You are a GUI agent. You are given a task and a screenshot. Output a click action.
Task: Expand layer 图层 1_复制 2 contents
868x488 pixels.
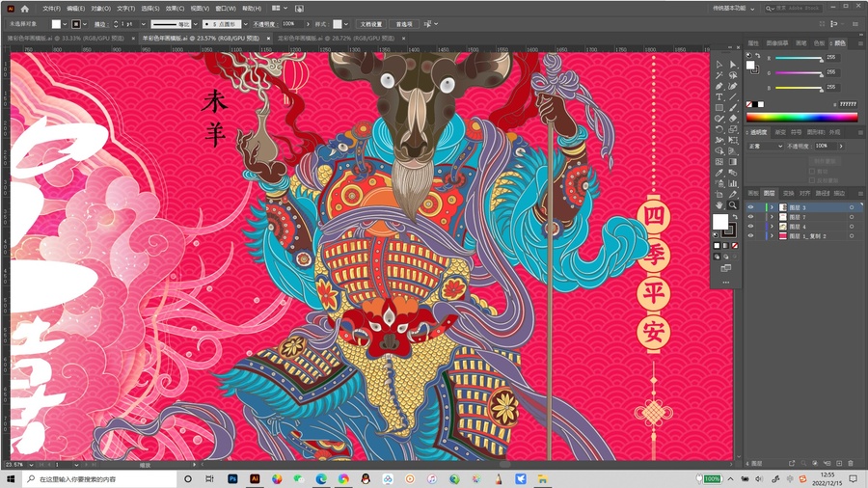772,235
